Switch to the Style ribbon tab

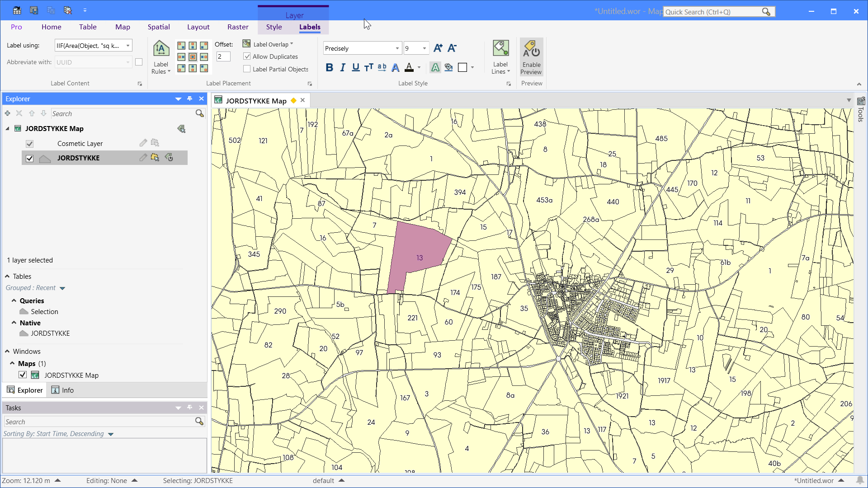click(x=274, y=27)
